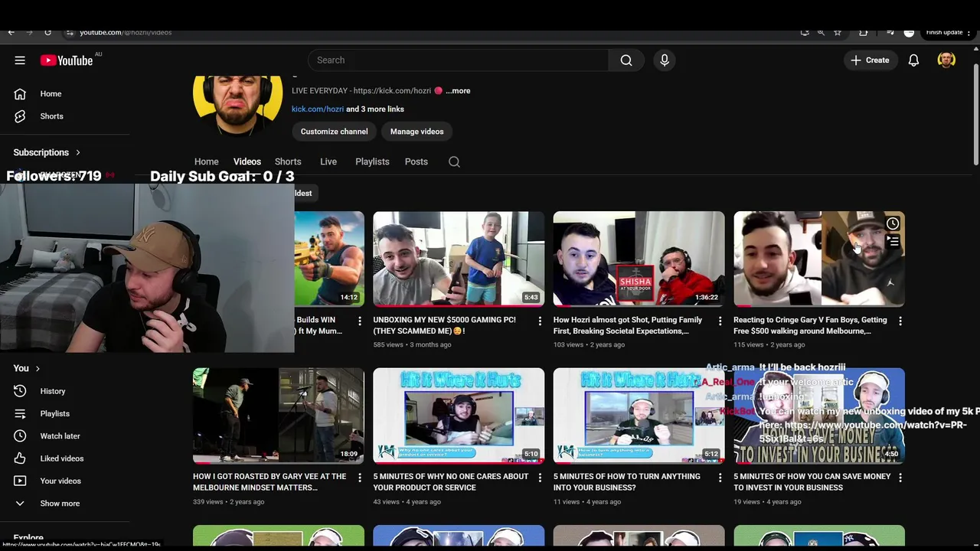
Task: Open options for WHY NO ONE CARES ABOUT YOUR PRODUCT
Action: [x=540, y=478]
